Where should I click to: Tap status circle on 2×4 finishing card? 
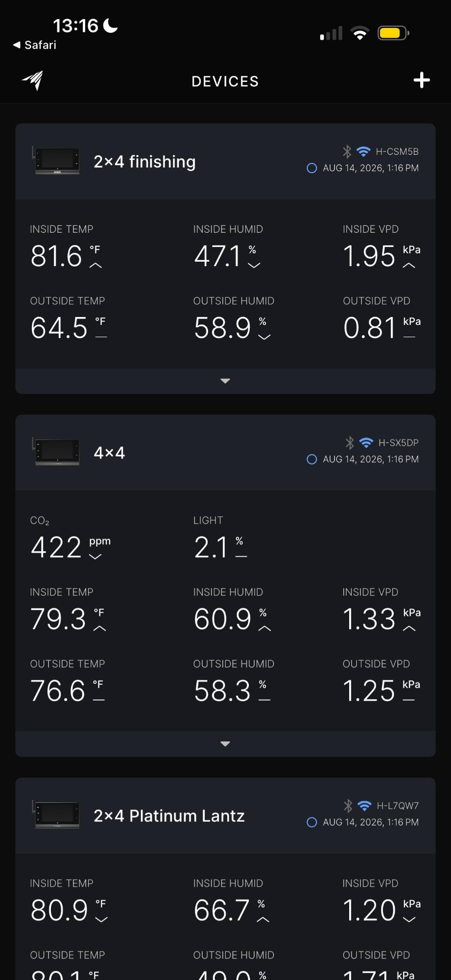pyautogui.click(x=311, y=168)
